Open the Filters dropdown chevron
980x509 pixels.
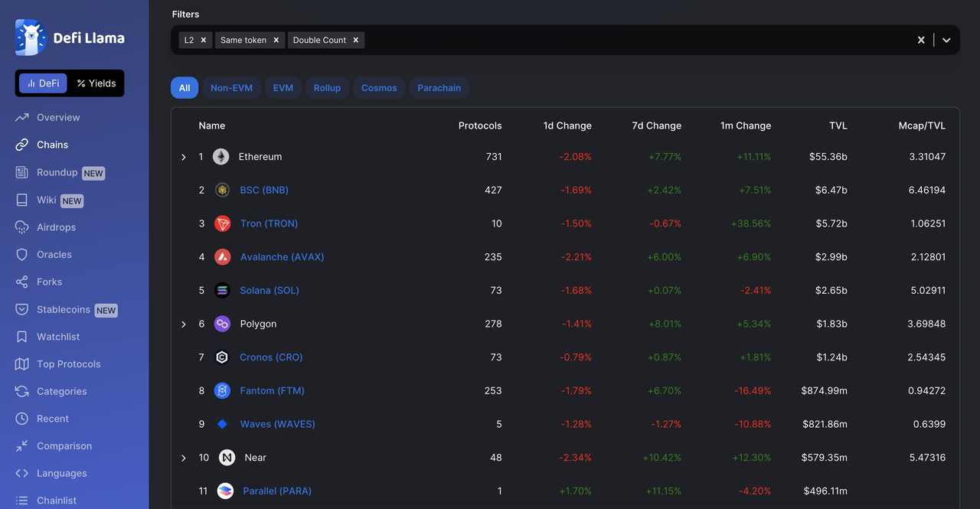point(946,40)
